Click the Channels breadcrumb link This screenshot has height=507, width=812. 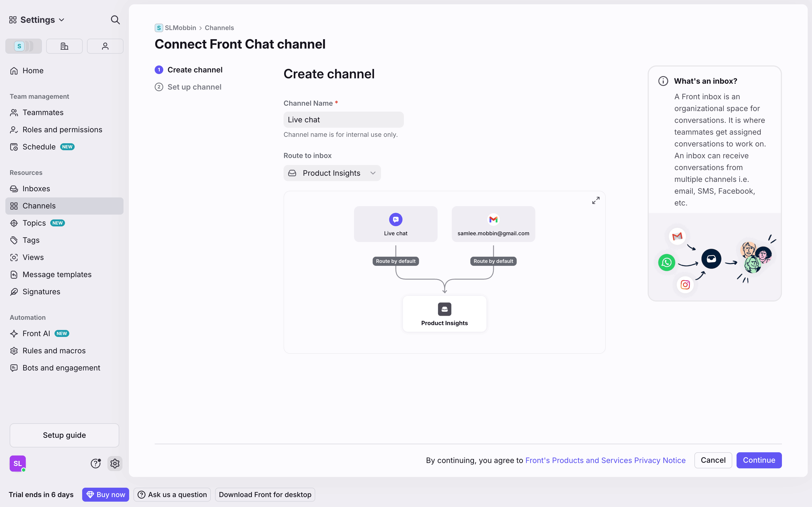(219, 28)
